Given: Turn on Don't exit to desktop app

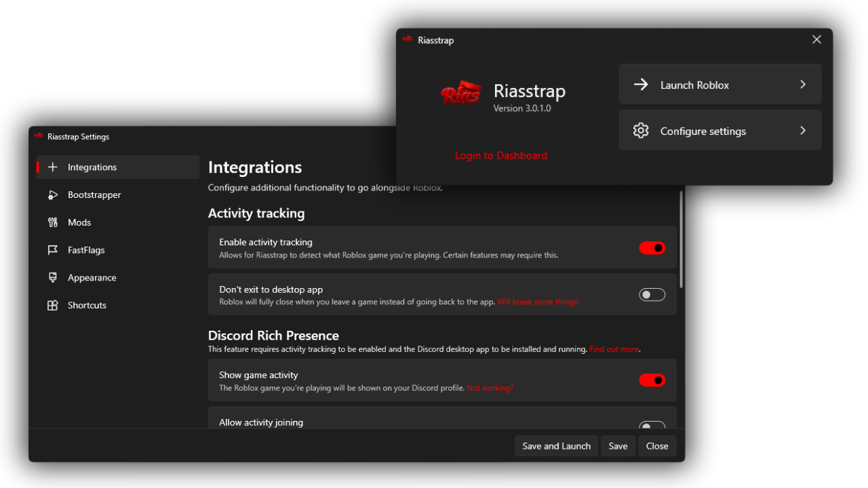Looking at the screenshot, I should coord(652,295).
